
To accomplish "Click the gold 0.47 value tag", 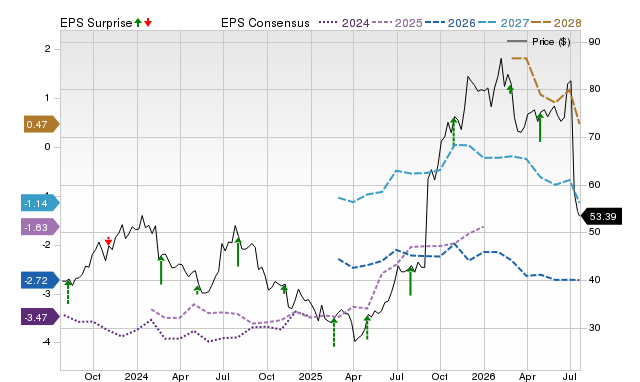I will point(42,124).
